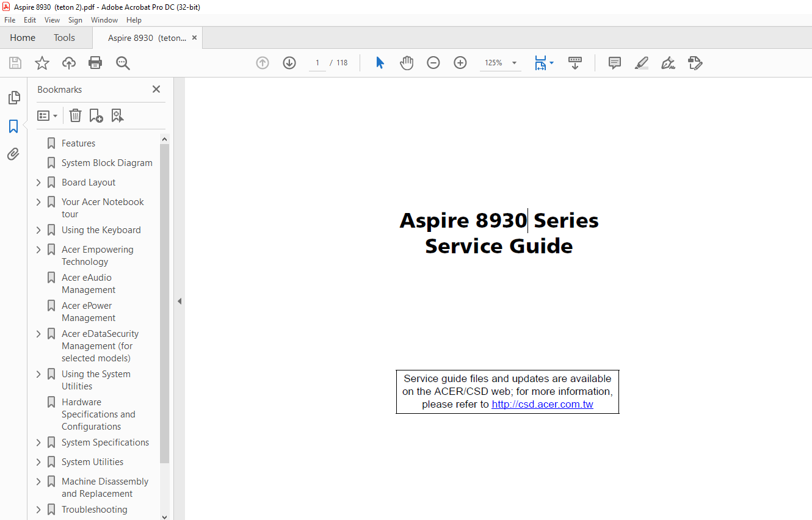
Task: Expand Acer eDataSecurity Management bookmark
Action: click(x=38, y=334)
